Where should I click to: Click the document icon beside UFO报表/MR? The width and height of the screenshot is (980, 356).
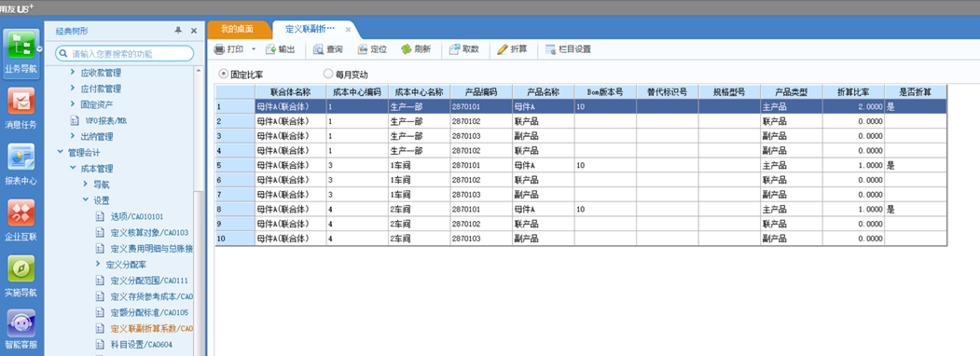click(x=75, y=120)
